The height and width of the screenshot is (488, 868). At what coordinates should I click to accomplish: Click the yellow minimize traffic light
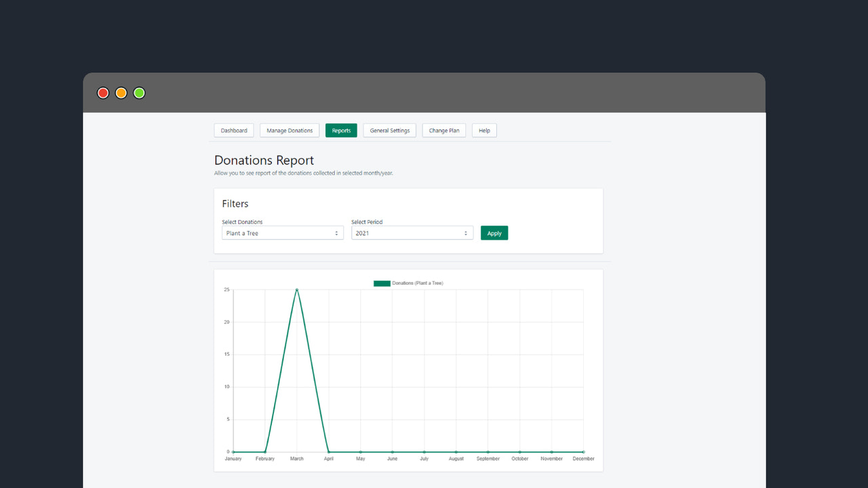point(121,93)
